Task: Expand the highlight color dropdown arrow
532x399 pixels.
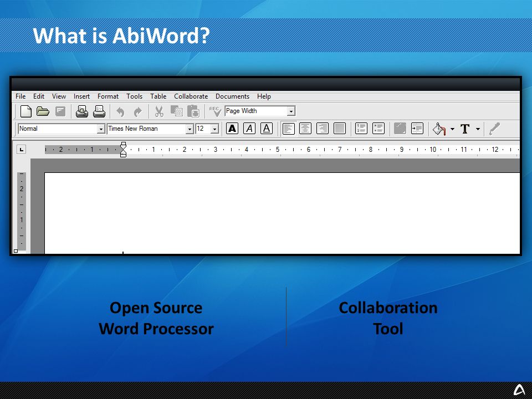Action: (452, 129)
